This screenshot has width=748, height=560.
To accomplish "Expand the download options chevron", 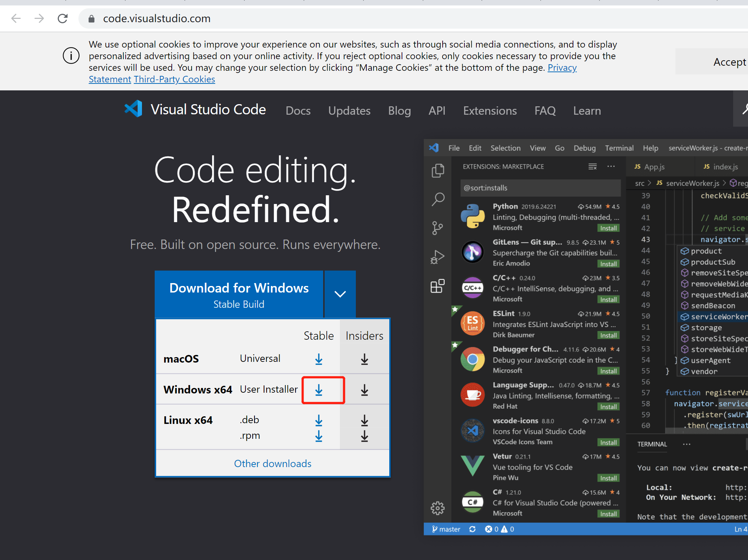I will pyautogui.click(x=340, y=294).
